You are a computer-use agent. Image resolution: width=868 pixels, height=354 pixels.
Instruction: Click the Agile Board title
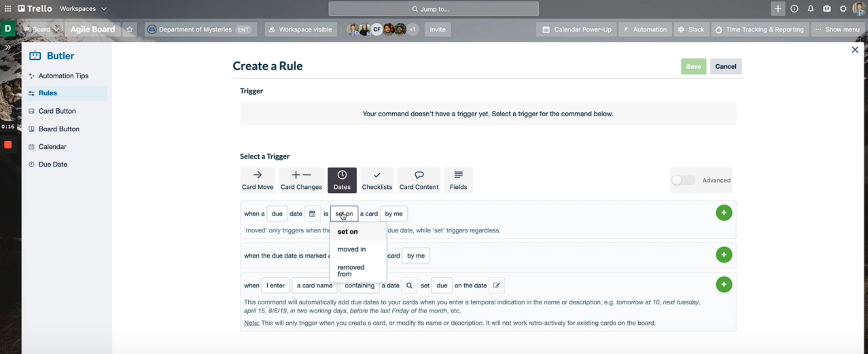[x=93, y=29]
